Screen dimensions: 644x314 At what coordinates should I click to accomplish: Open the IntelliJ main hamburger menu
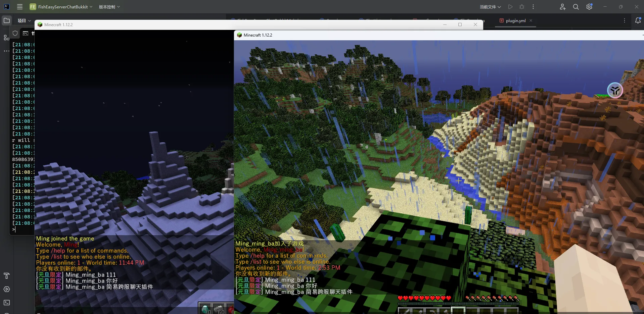20,7
